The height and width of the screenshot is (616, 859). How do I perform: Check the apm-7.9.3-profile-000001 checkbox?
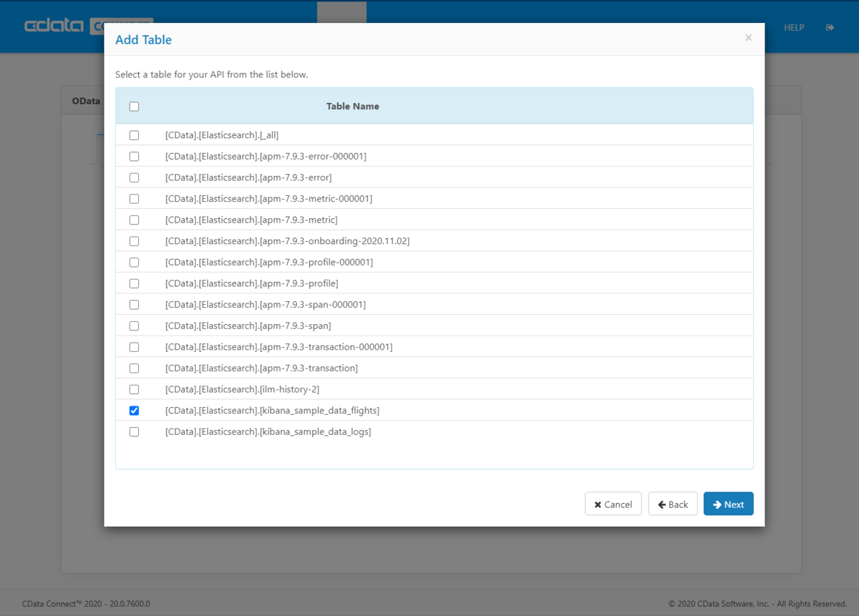pos(134,263)
